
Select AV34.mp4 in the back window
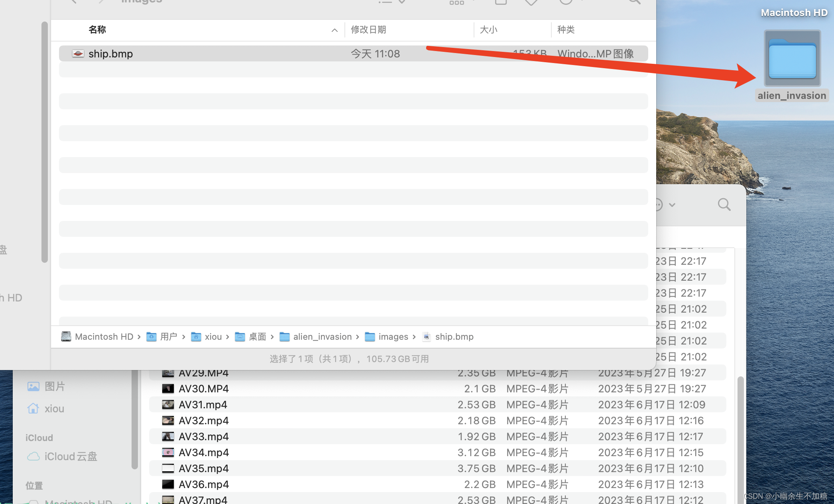(437, 452)
